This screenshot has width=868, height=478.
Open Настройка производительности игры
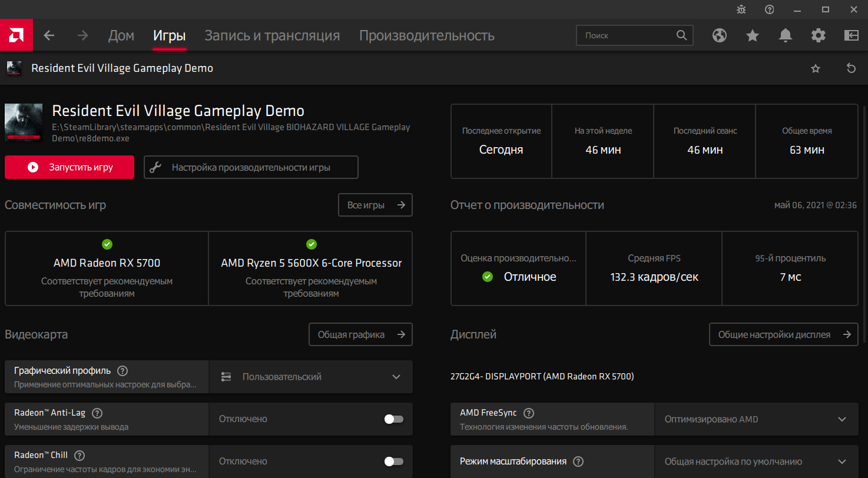pyautogui.click(x=251, y=167)
